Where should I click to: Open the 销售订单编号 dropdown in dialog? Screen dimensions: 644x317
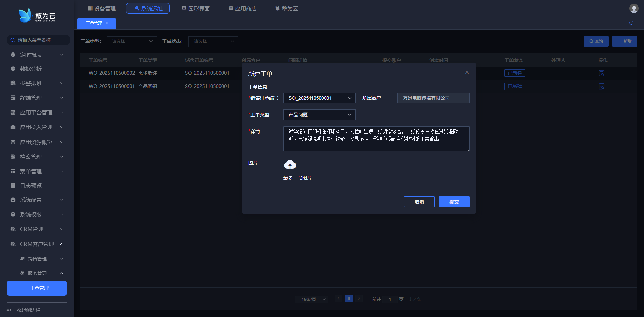pyautogui.click(x=319, y=98)
